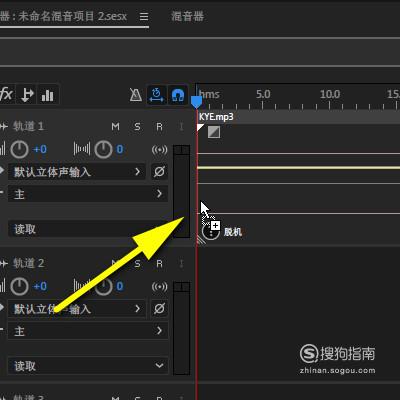
Task: Click the level meter of 轨道 1
Action: 182,191
